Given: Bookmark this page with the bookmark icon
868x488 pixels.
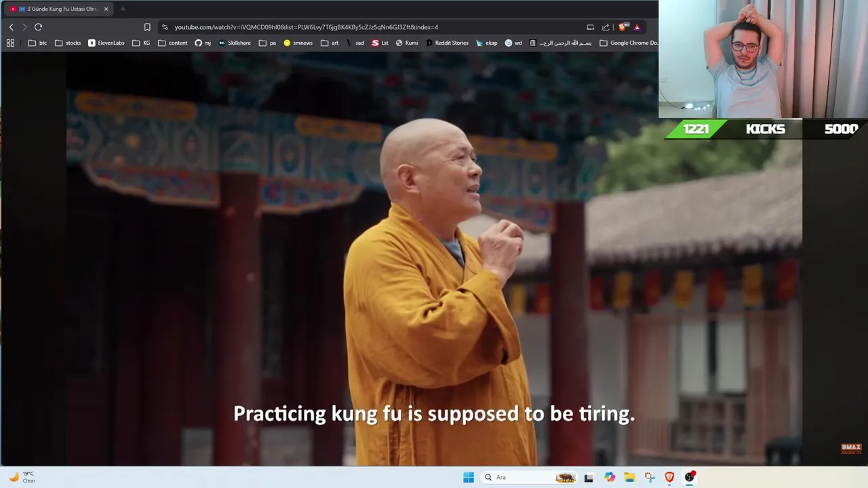Looking at the screenshot, I should [x=147, y=27].
